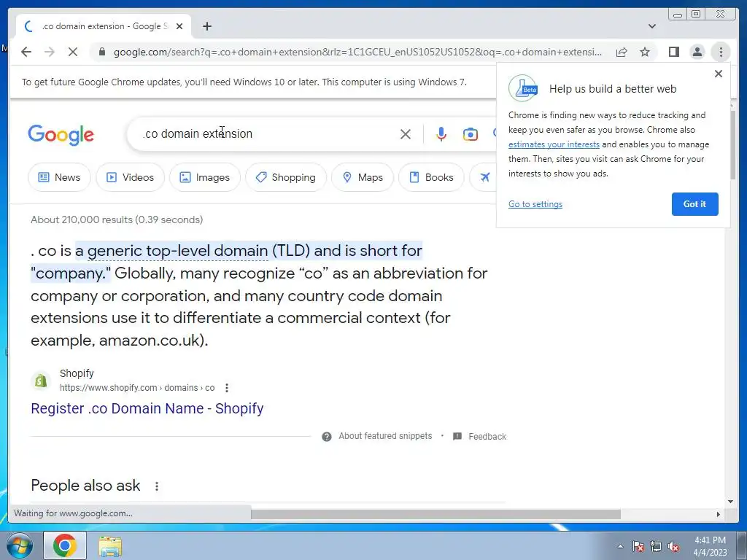Image resolution: width=747 pixels, height=560 pixels.
Task: Open Go to settings link
Action: [x=535, y=204]
